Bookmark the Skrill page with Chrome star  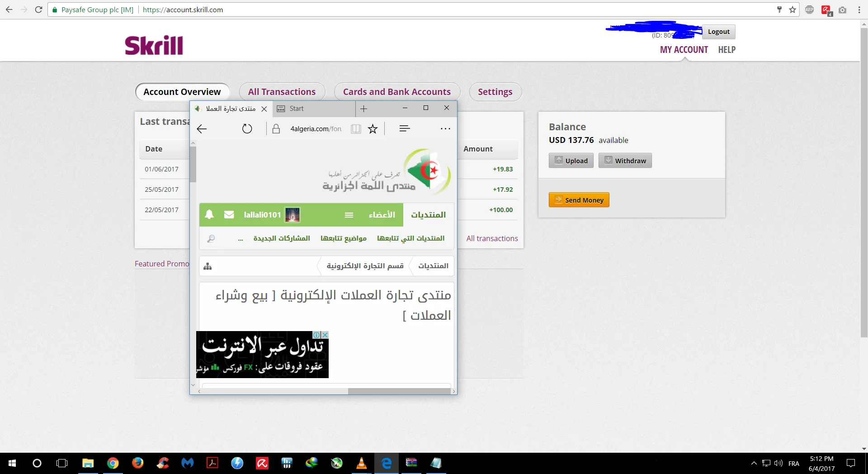(x=793, y=9)
